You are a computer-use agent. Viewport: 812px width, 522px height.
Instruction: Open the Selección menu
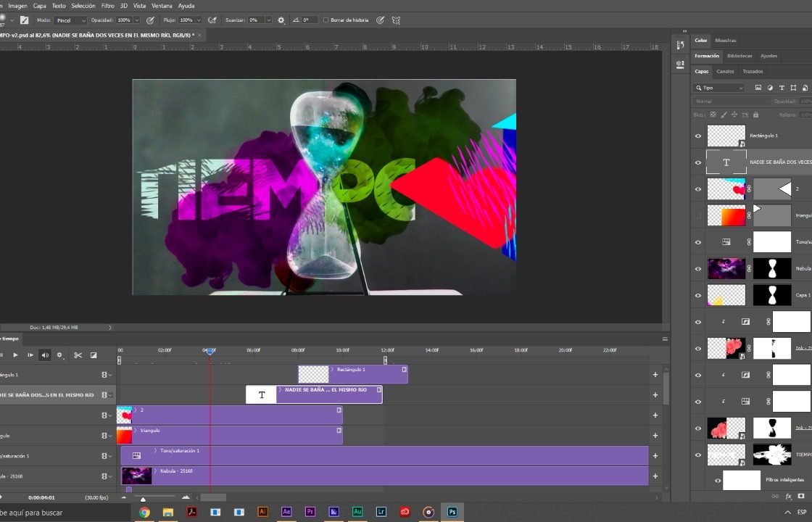tap(83, 6)
